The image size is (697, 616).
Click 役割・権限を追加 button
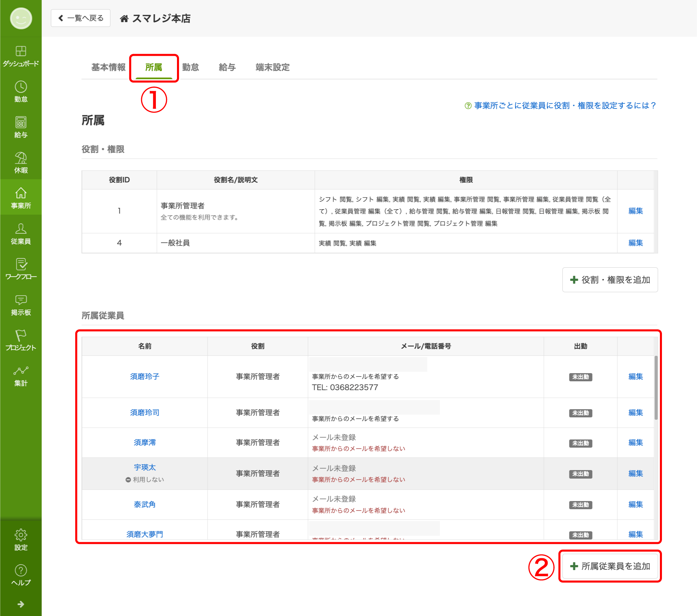click(x=610, y=280)
